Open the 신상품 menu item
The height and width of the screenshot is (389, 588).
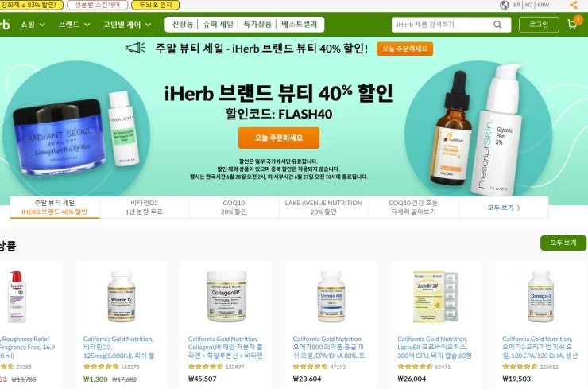point(183,25)
